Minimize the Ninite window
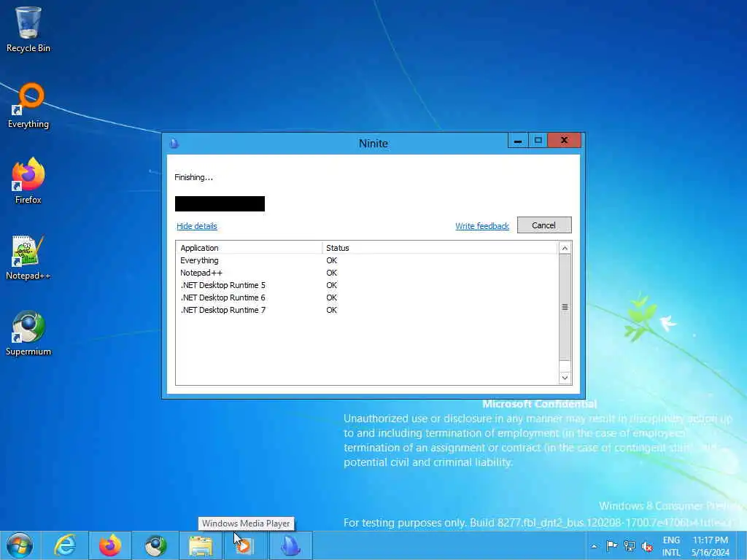747x560 pixels. (x=518, y=141)
